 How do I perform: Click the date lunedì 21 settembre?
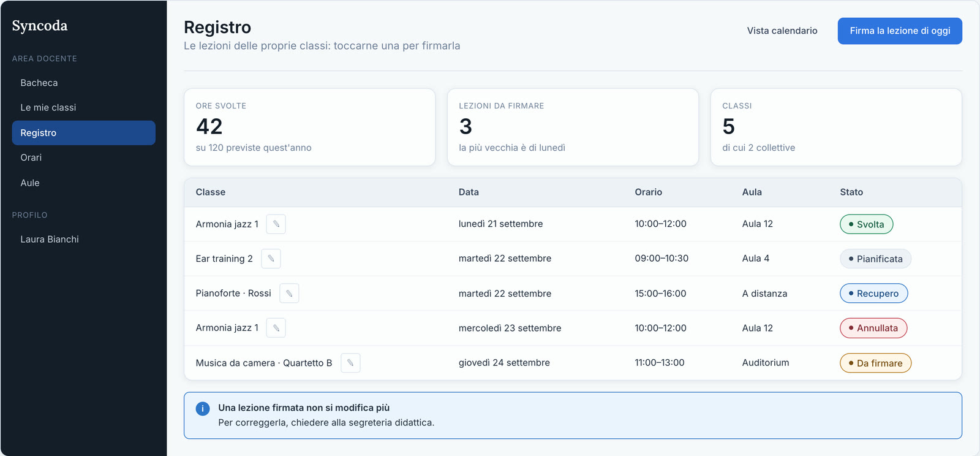(500, 224)
